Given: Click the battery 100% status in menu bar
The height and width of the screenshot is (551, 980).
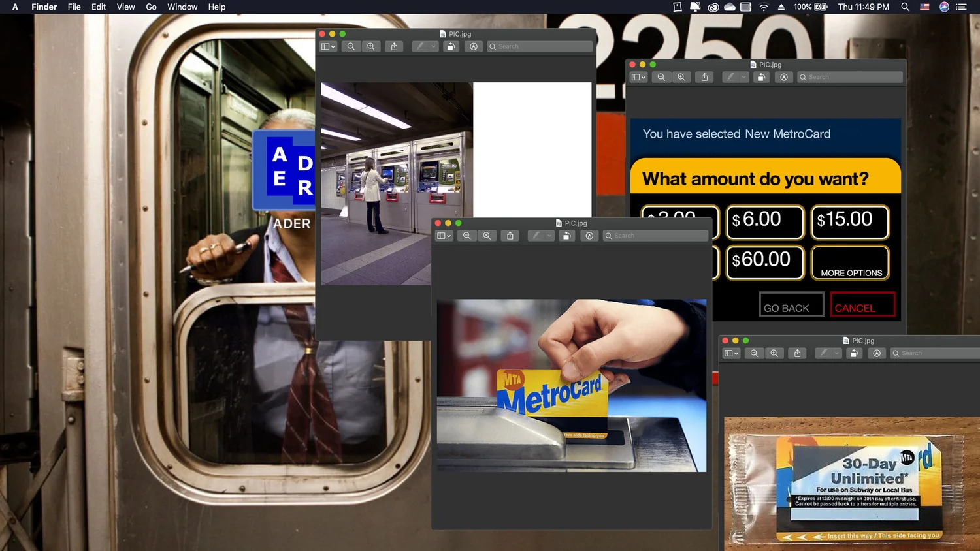Looking at the screenshot, I should pos(811,7).
